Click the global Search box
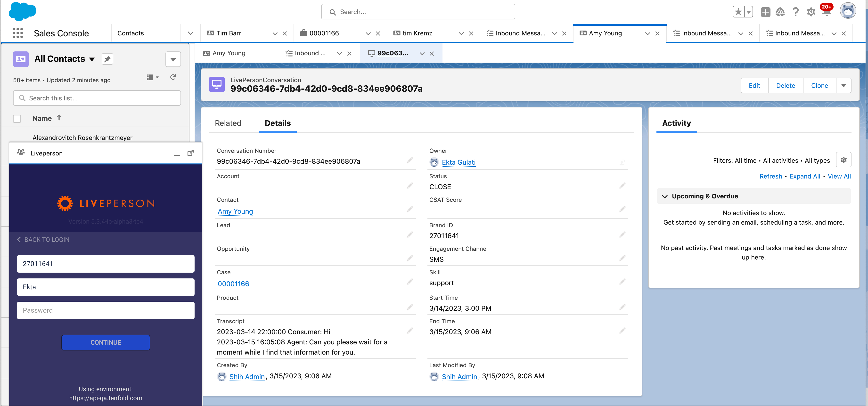The width and height of the screenshot is (868, 406). (418, 12)
